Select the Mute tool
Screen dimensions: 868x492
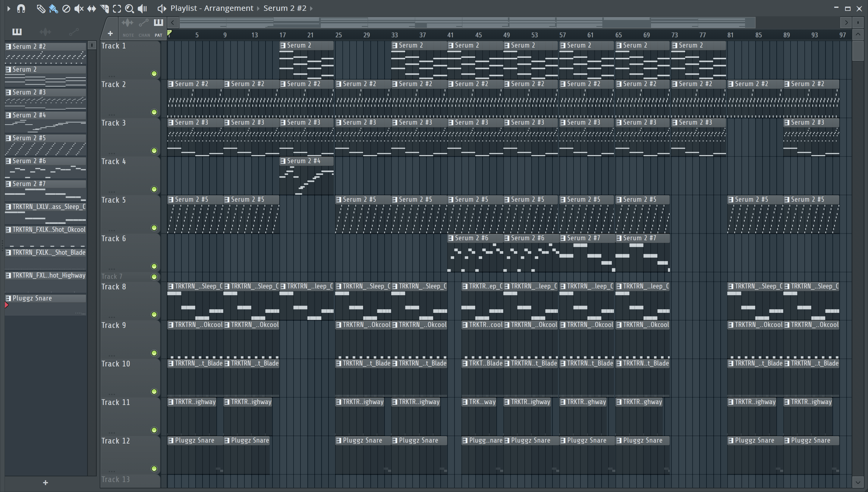pos(79,8)
